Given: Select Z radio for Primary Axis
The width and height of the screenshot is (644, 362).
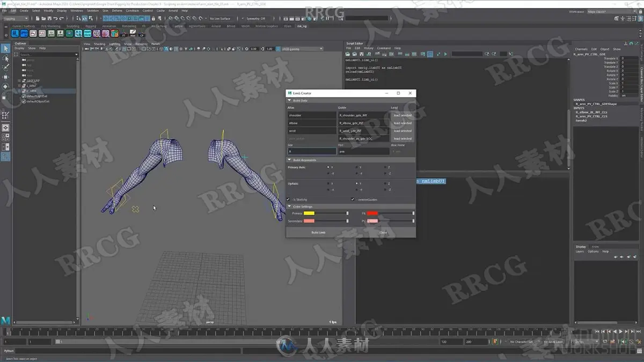Looking at the screenshot, I should (386, 167).
